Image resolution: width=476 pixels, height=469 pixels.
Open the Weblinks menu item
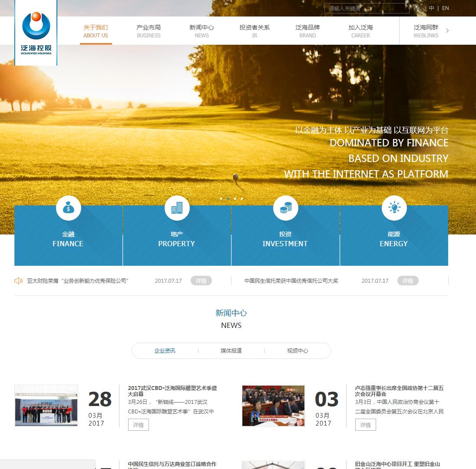[x=426, y=31]
